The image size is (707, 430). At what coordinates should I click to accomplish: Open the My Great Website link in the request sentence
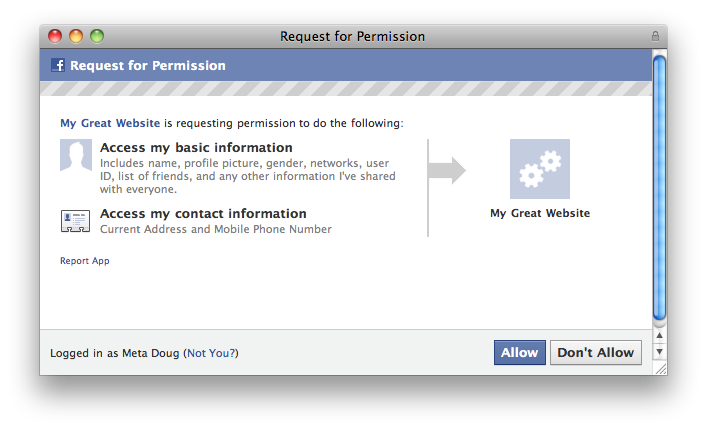coord(110,123)
